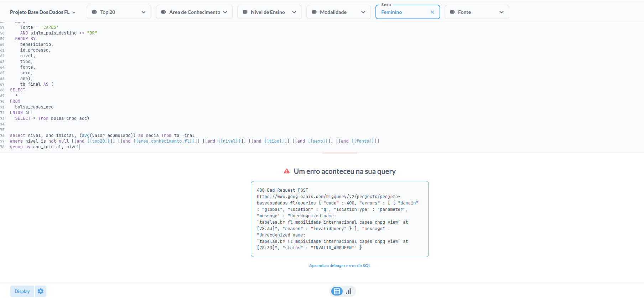
Task: Click the 'tb_final AS (' line
Action: [x=37, y=84]
